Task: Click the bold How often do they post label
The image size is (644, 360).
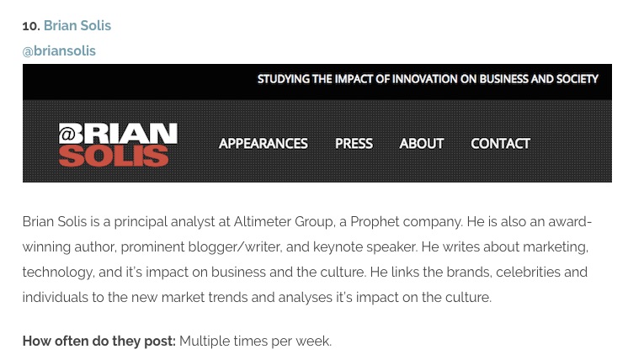Action: (99, 341)
